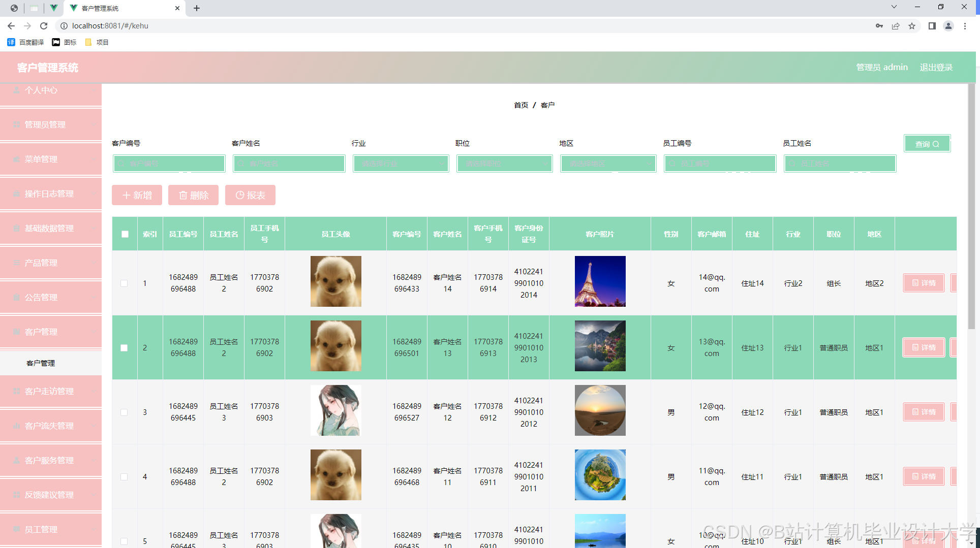
Task: Click the 菜单管理 sidebar icon
Action: pos(17,159)
